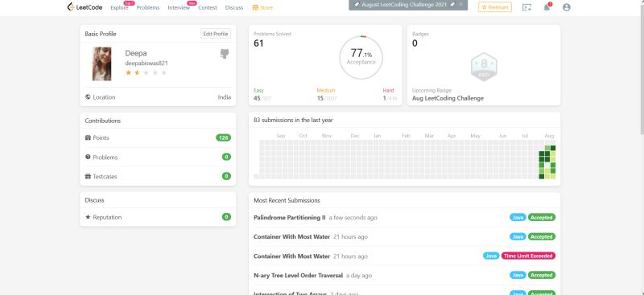Click the 126 points badge
The height and width of the screenshot is (295, 644).
(224, 138)
